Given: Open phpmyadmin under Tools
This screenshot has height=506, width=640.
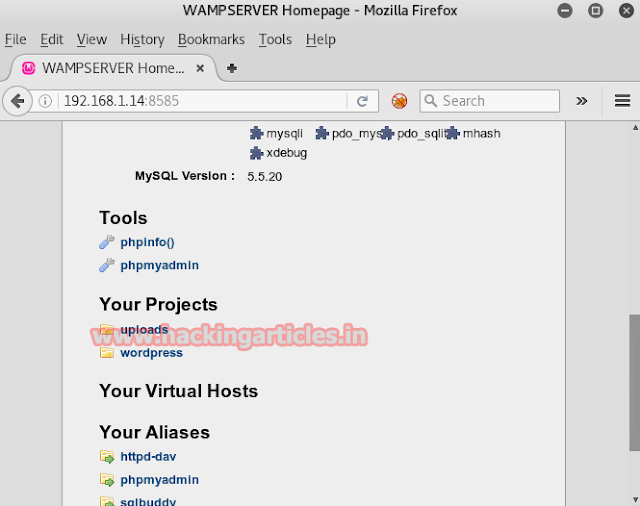Looking at the screenshot, I should pyautogui.click(x=160, y=265).
